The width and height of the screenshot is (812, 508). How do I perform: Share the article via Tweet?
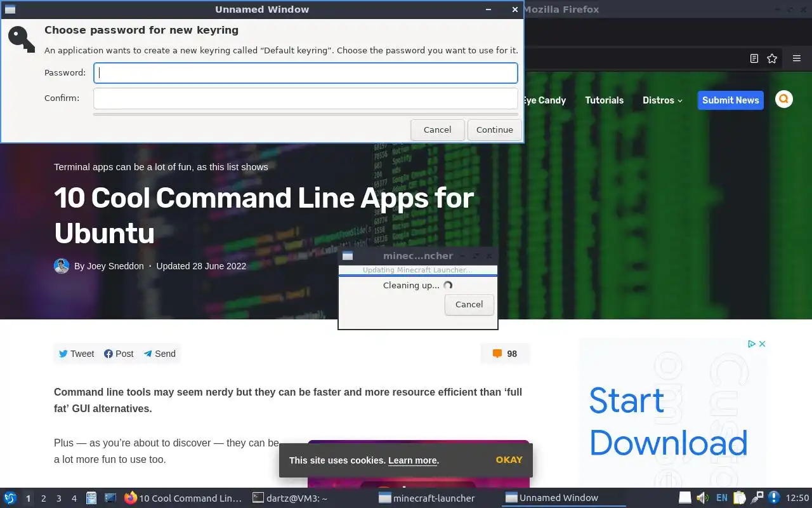(77, 354)
